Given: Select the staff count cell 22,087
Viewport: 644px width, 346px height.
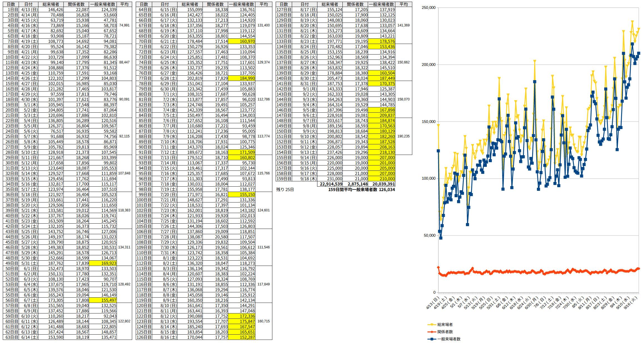Looking at the screenshot, I should [77, 10].
